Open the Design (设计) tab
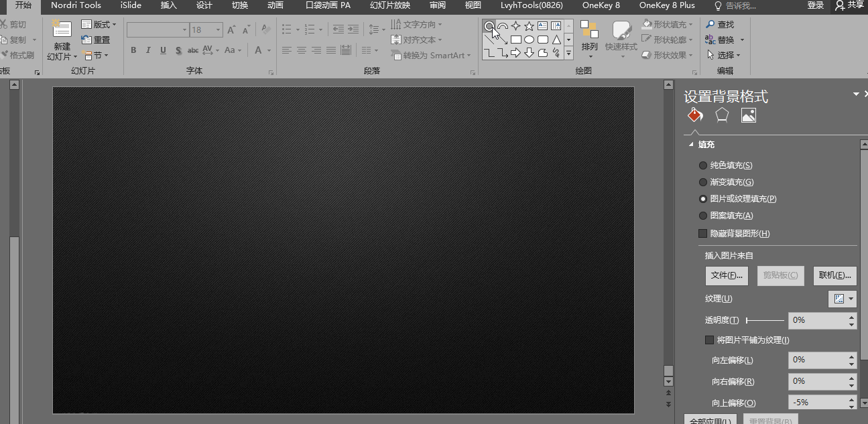This screenshot has height=424, width=868. click(x=204, y=5)
